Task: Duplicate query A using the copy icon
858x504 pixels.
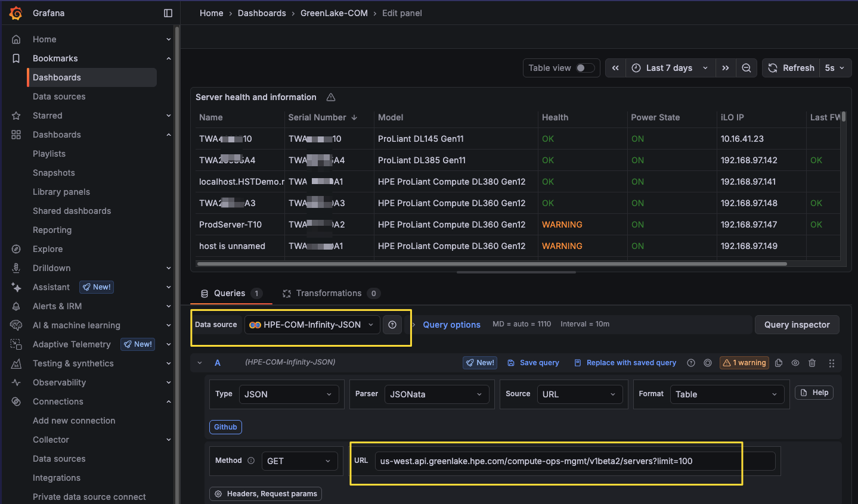Action: click(x=779, y=363)
